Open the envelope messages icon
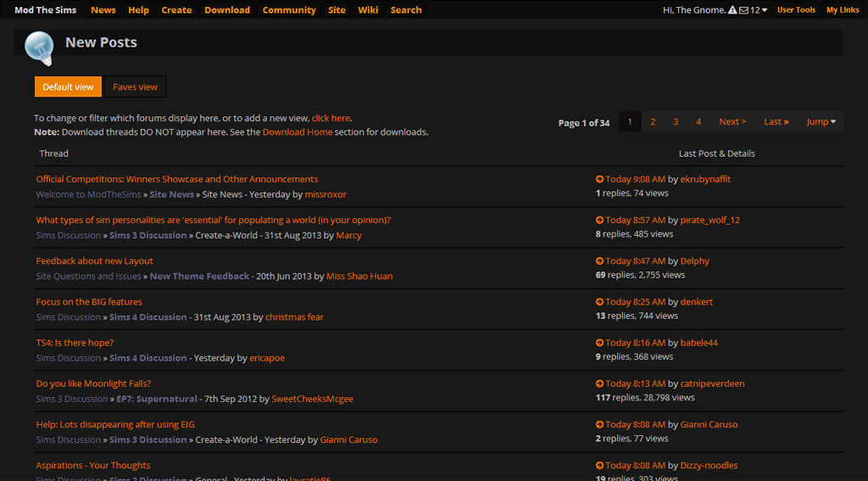The image size is (868, 481). pos(743,10)
